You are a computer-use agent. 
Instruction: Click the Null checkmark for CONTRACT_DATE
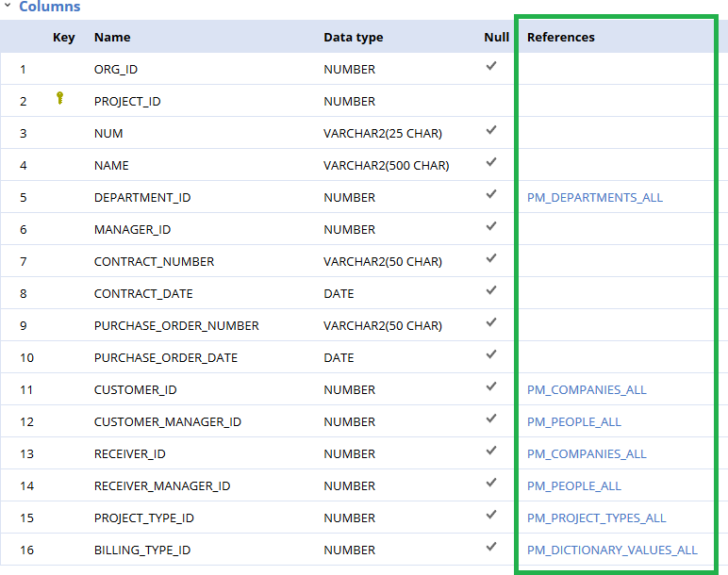tap(490, 291)
